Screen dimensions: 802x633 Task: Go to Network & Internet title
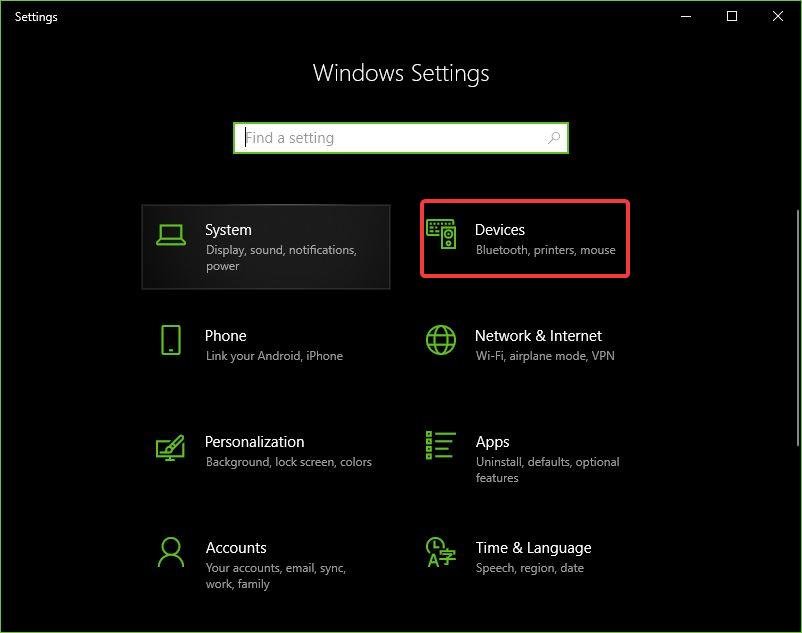(x=538, y=336)
